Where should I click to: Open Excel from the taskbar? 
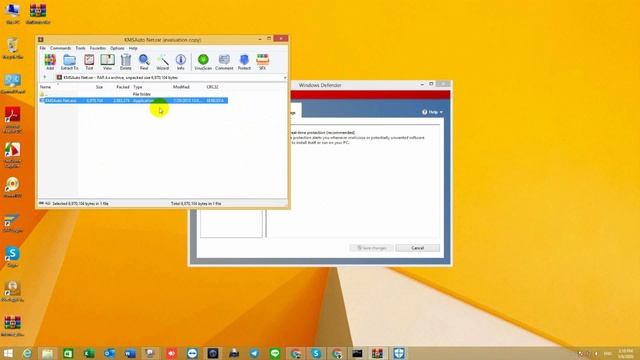89,353
